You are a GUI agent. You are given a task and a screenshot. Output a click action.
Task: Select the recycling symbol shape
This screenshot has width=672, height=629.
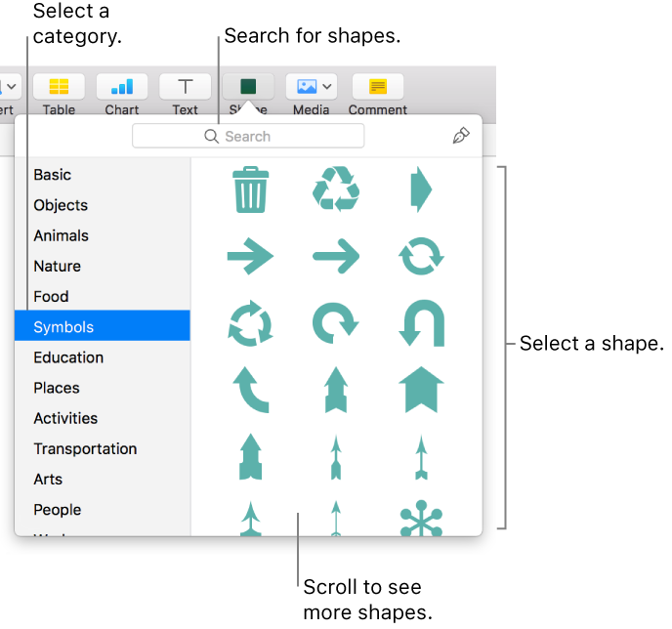[336, 189]
